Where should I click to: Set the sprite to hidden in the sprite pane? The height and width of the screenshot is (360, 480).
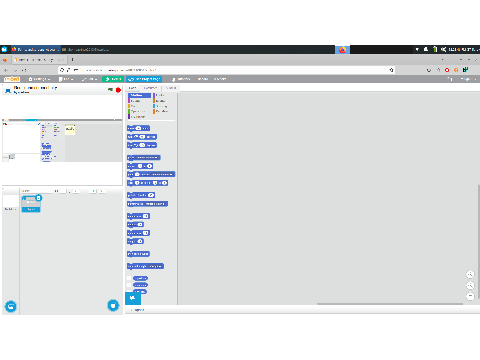coord(102,191)
